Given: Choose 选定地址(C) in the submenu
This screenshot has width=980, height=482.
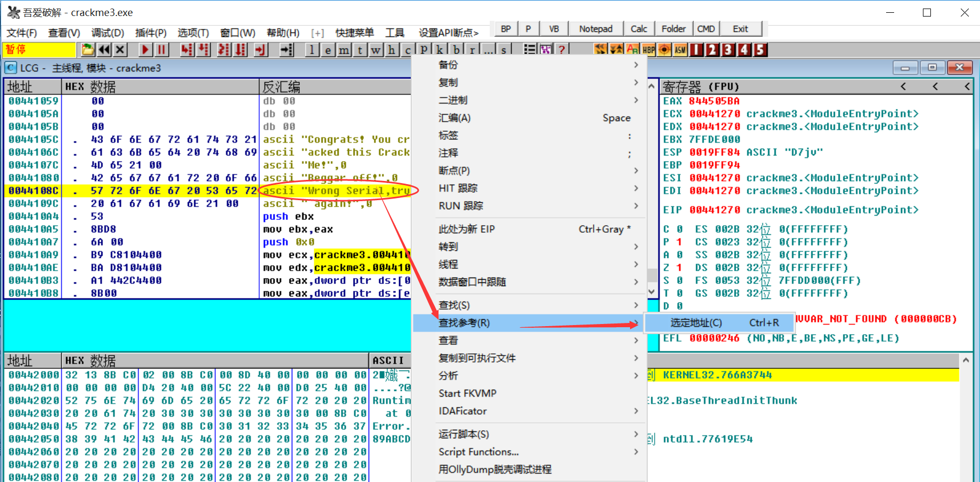Looking at the screenshot, I should coord(720,322).
